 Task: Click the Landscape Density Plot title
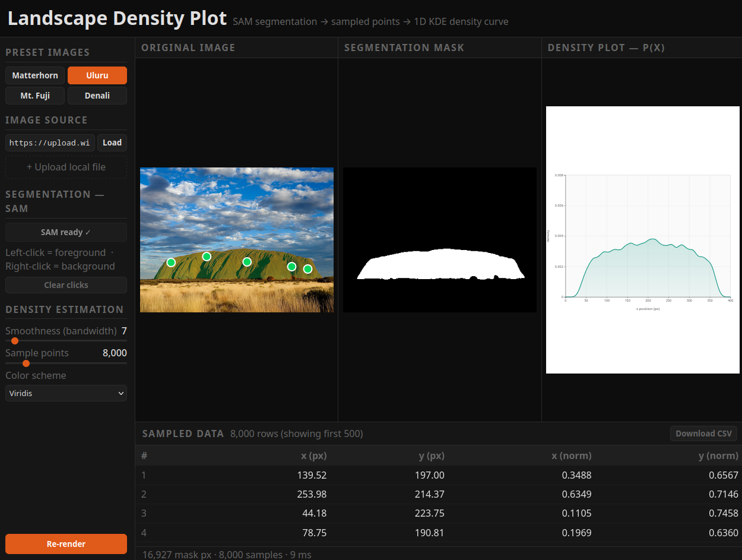click(117, 18)
